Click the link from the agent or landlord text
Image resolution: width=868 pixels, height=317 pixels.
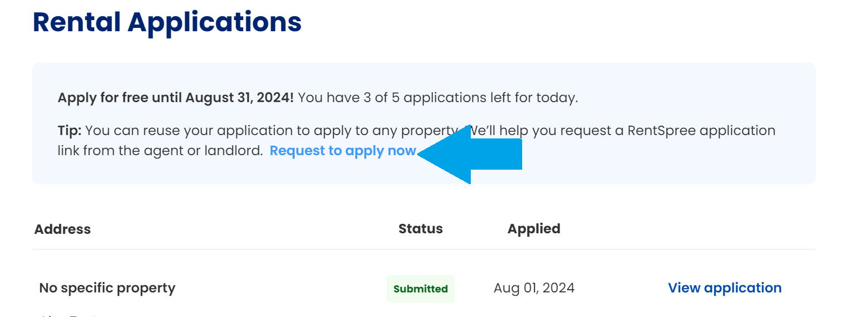click(160, 151)
